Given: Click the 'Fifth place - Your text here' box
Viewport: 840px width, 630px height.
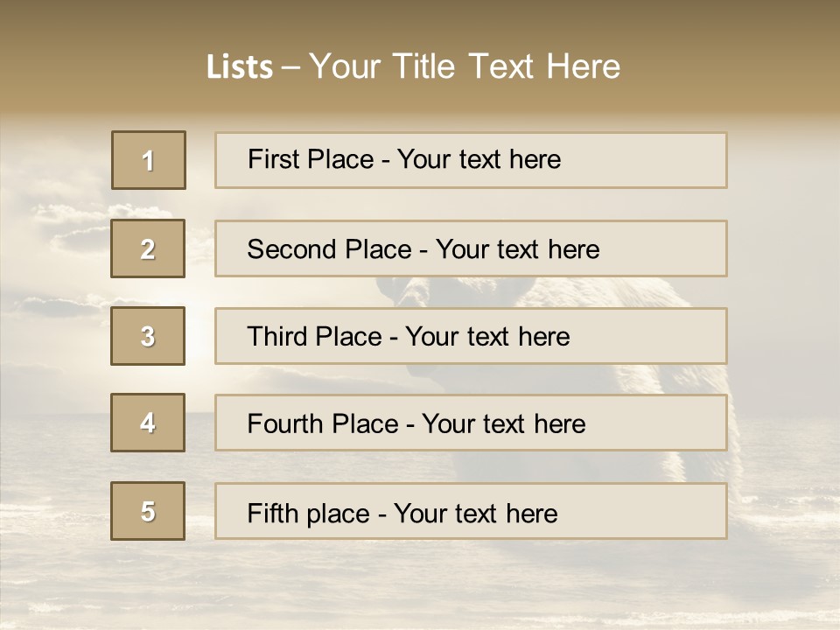Looking at the screenshot, I should 471,511.
